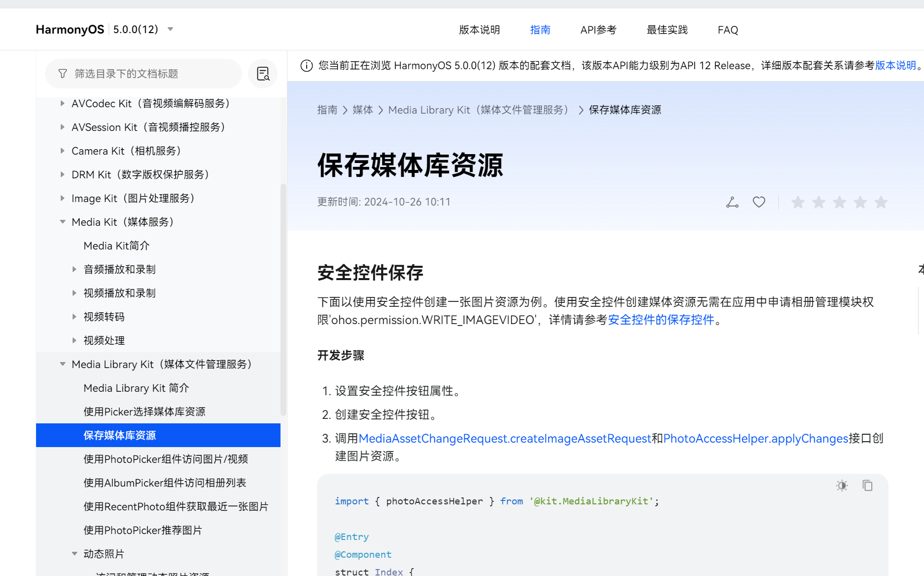924x576 pixels.
Task: Click the heart favorite icon
Action: (759, 202)
